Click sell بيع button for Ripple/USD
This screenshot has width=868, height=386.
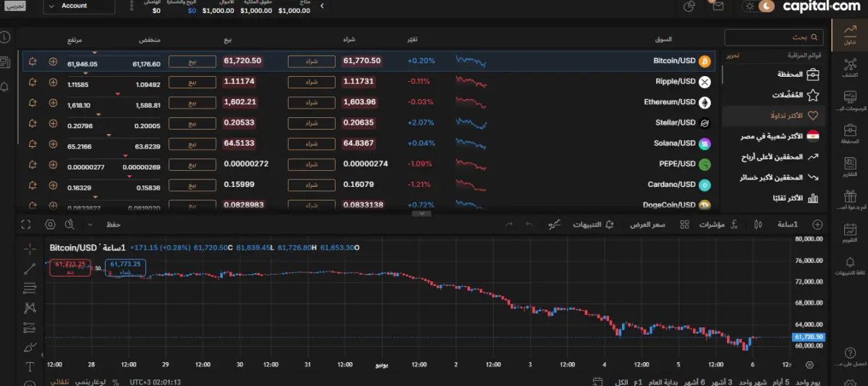192,82
